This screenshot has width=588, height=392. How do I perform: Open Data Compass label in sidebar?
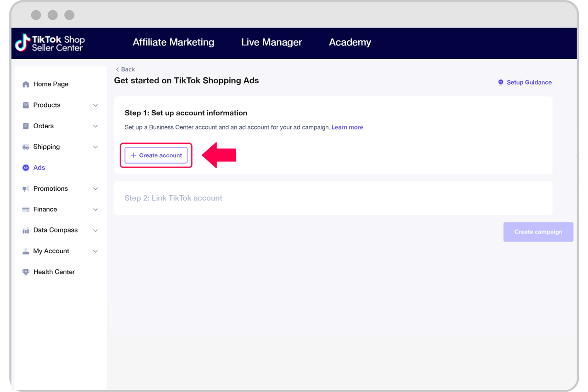pyautogui.click(x=56, y=230)
